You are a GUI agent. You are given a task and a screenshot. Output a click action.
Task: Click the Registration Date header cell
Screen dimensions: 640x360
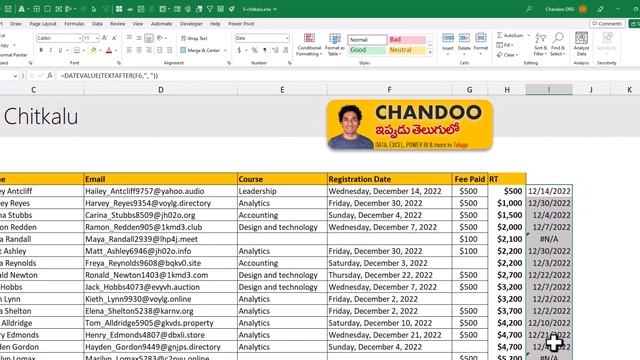[x=389, y=179]
